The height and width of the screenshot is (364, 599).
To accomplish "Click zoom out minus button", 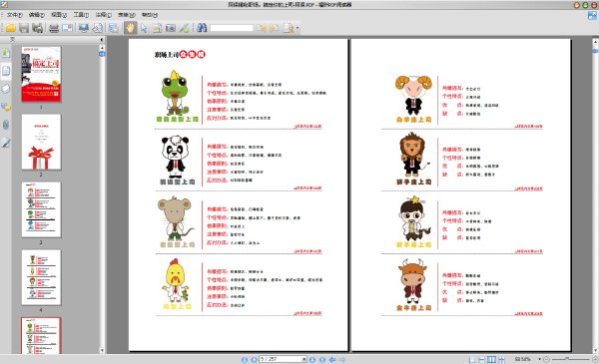I will click(x=546, y=359).
